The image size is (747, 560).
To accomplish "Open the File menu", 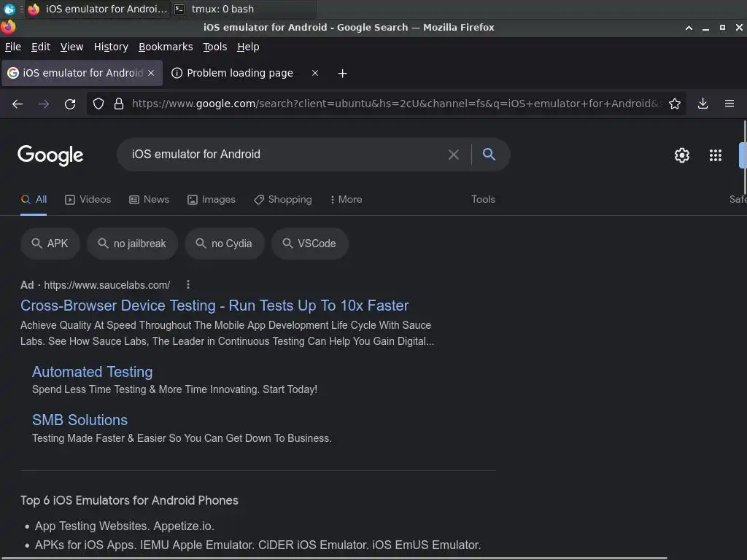I will tap(13, 47).
